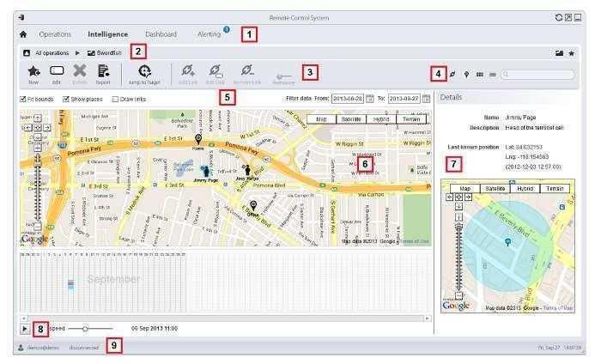Select Hybrid view in Details mini map
The width and height of the screenshot is (601, 364).
coord(525,189)
